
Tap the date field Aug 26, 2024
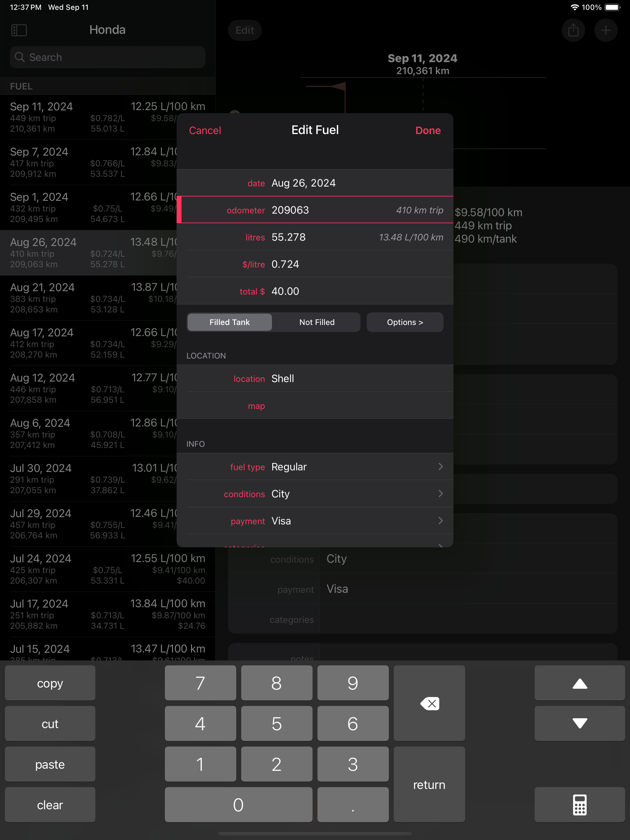(315, 183)
